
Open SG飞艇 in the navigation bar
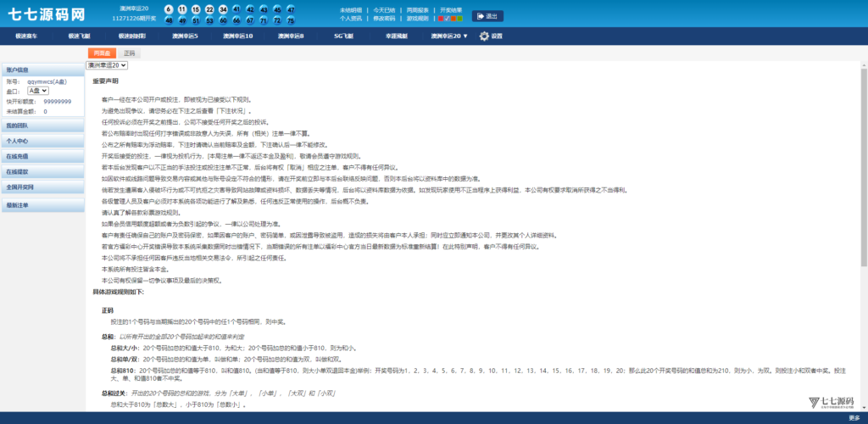point(344,36)
